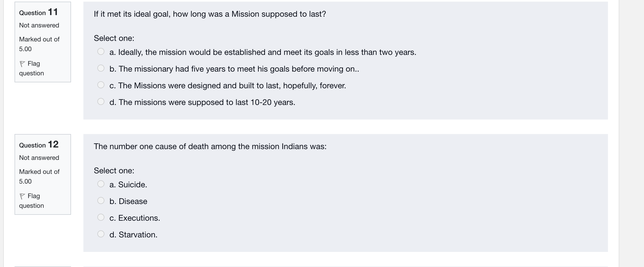Select the 'last forever' answer option
Image resolution: width=644 pixels, height=267 pixels.
tap(101, 85)
